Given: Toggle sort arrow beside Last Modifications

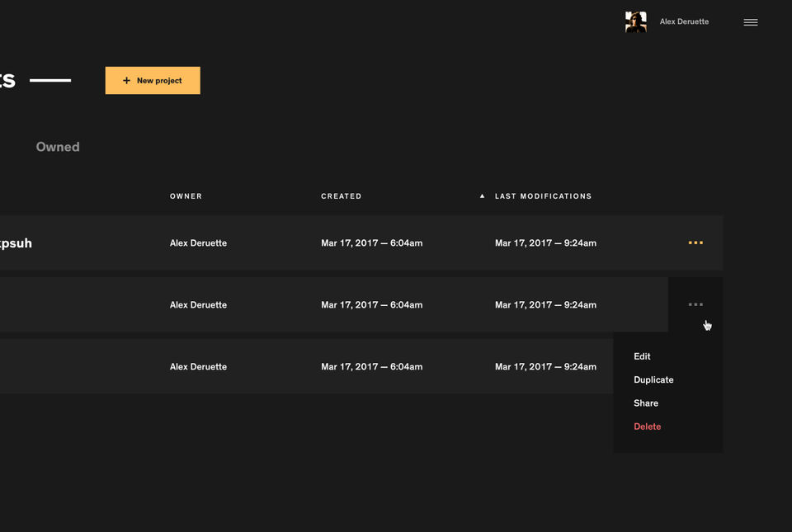Looking at the screenshot, I should click(482, 195).
